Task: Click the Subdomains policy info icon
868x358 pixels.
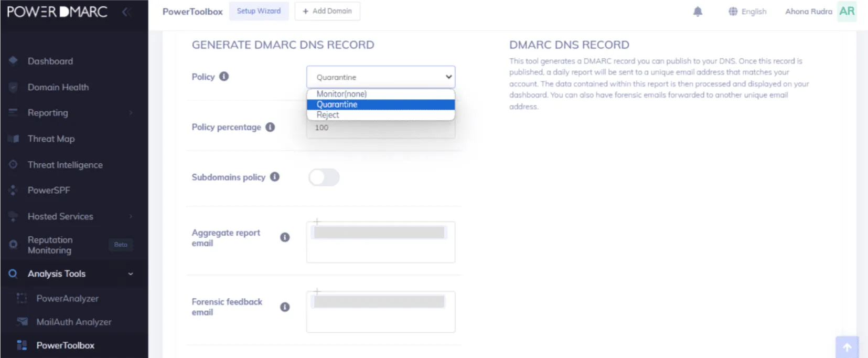Action: [x=275, y=177]
